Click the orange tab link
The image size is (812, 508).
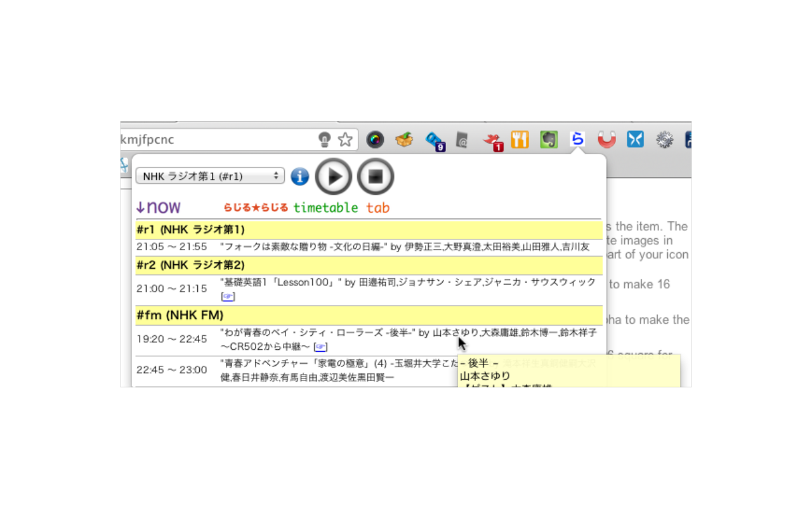[x=377, y=208]
